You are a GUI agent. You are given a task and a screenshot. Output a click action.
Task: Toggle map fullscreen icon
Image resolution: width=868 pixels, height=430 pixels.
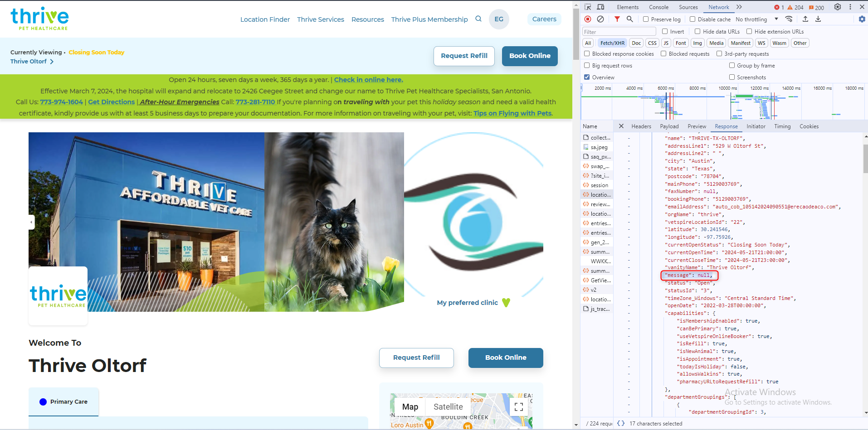519,406
